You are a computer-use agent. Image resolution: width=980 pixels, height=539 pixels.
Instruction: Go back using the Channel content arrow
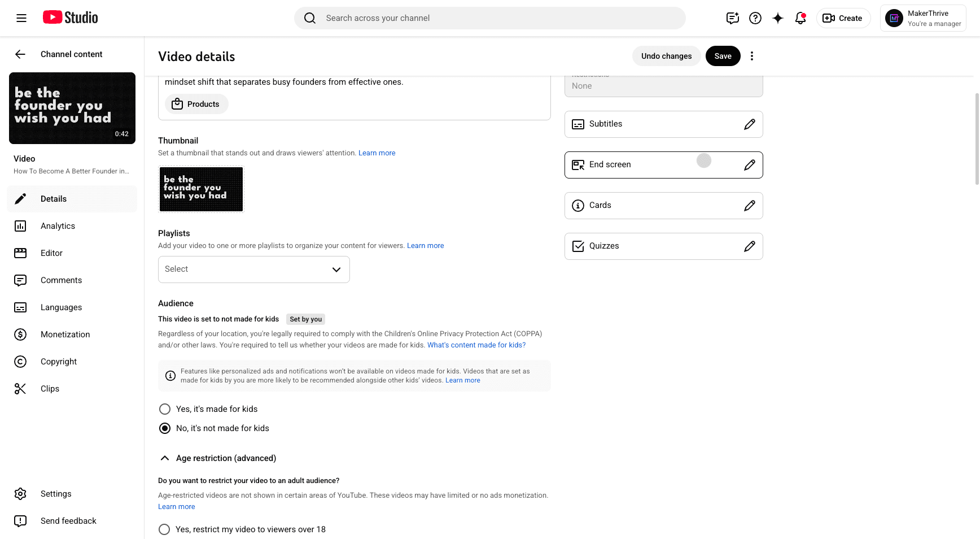point(20,54)
